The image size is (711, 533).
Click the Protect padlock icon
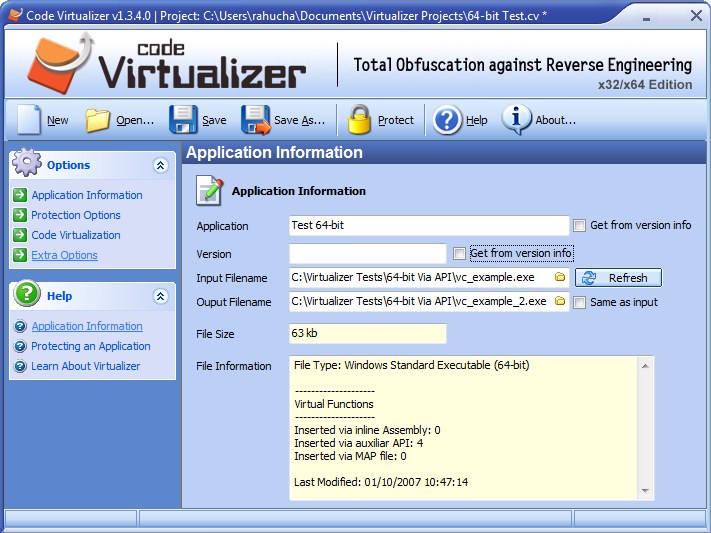coord(359,120)
